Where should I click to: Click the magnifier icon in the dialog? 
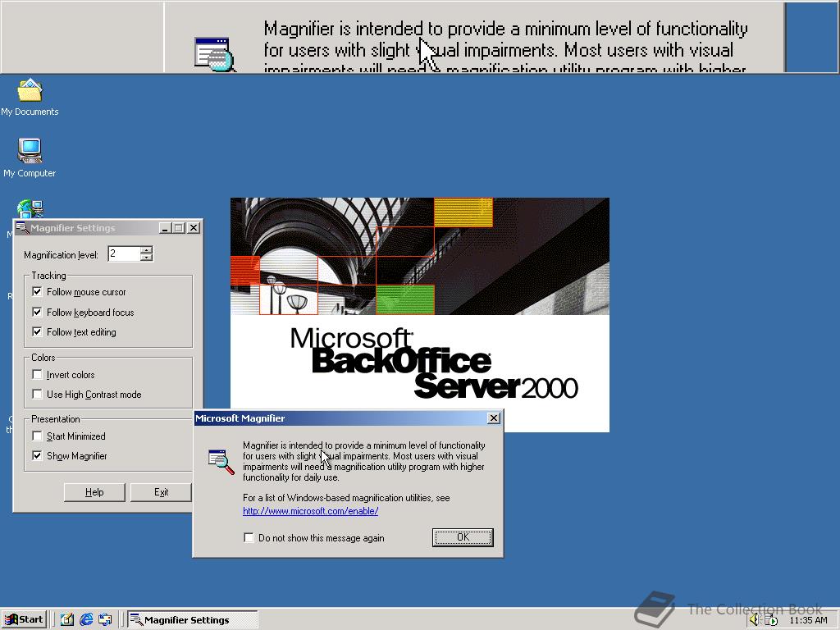(221, 463)
